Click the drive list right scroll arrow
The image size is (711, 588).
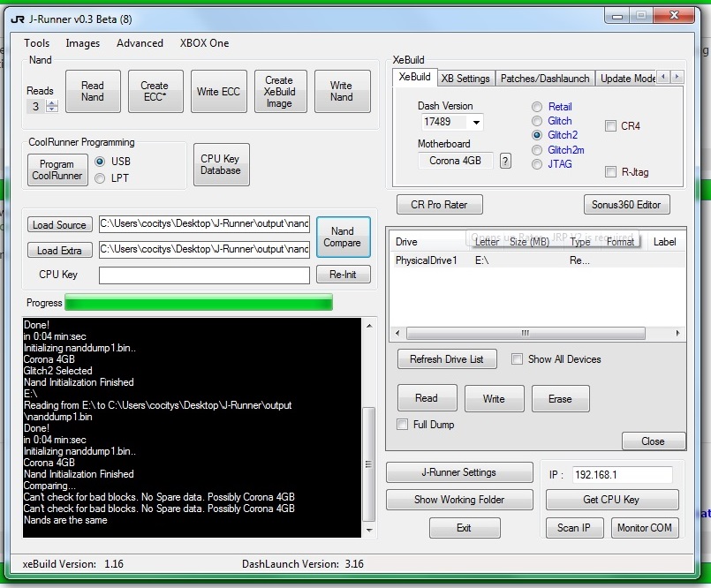pyautogui.click(x=677, y=333)
